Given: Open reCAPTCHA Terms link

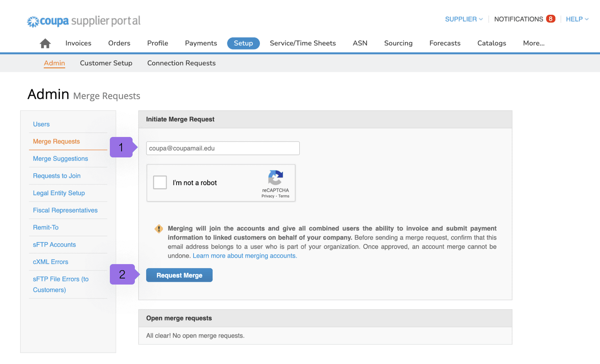Looking at the screenshot, I should tap(284, 196).
